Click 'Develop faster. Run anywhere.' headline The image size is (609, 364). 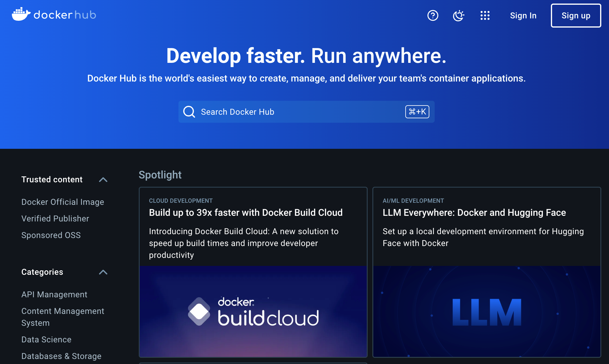coord(306,56)
